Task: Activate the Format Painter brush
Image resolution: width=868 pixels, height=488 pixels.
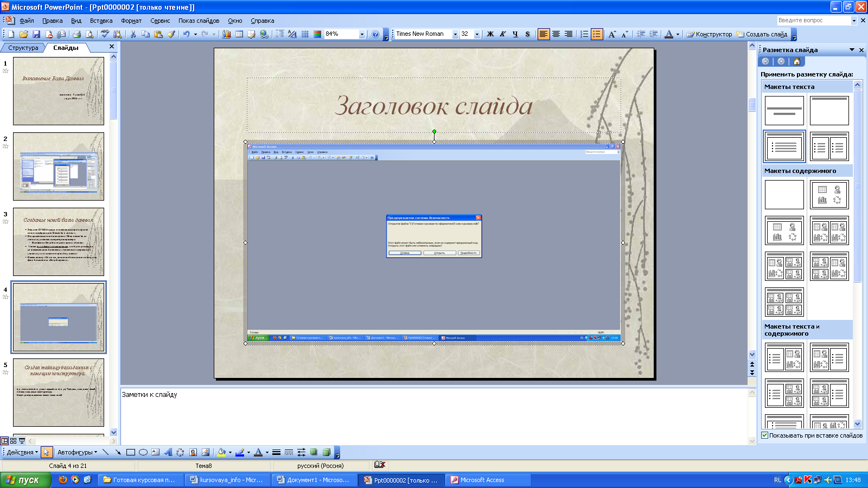Action: (x=171, y=34)
